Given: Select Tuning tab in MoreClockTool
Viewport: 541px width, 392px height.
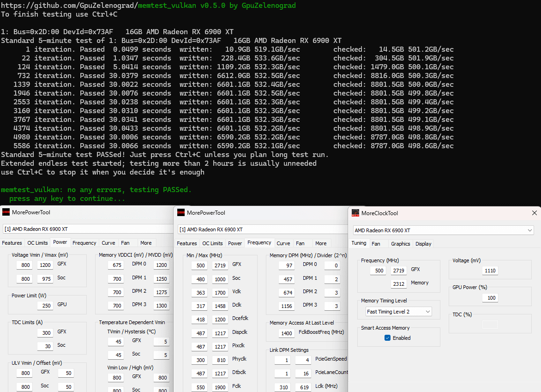Looking at the screenshot, I should click(x=359, y=243).
